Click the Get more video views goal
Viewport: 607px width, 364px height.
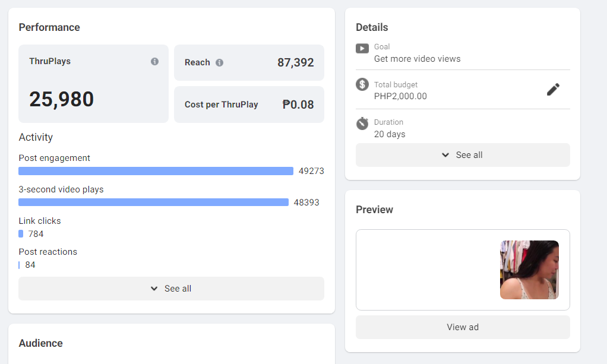(417, 59)
